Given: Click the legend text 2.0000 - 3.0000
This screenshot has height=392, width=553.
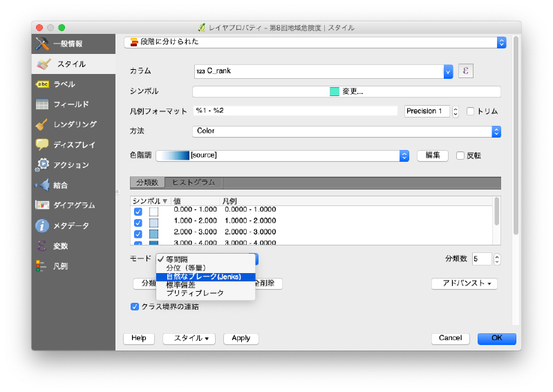Looking at the screenshot, I should [250, 232].
